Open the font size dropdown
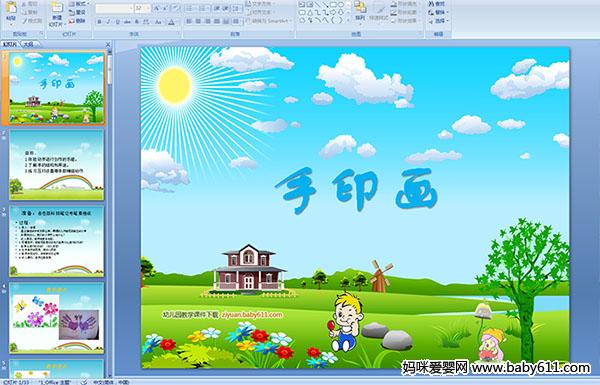This screenshot has width=600, height=385. pos(148,8)
